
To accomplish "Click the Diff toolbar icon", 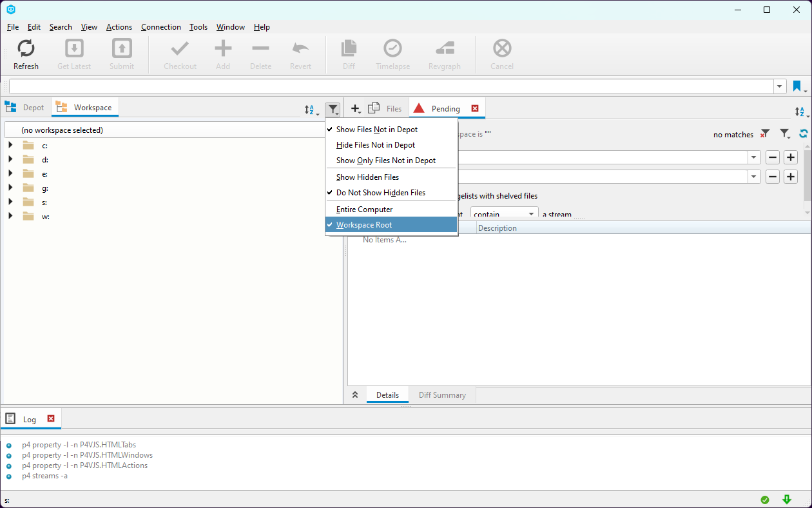I will (x=349, y=48).
